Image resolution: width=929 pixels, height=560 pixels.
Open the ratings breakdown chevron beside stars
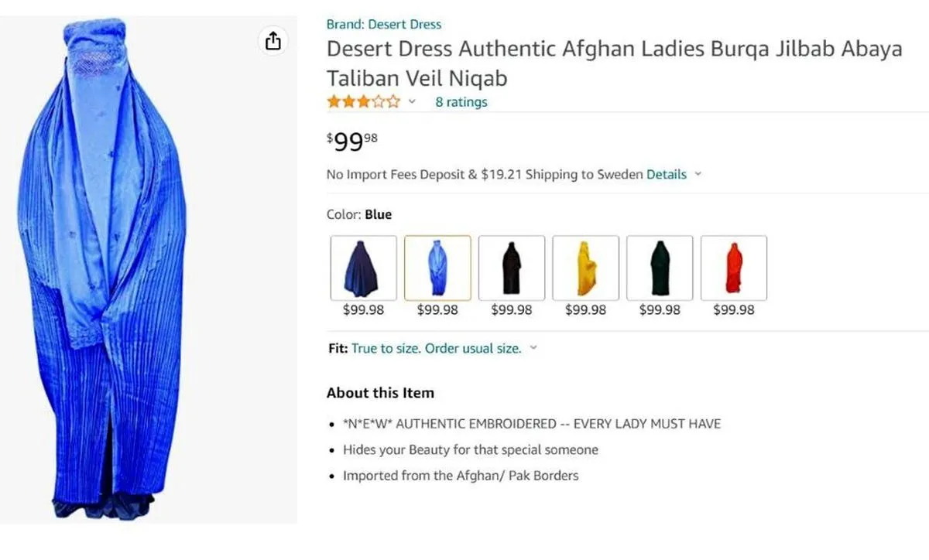pyautogui.click(x=412, y=101)
